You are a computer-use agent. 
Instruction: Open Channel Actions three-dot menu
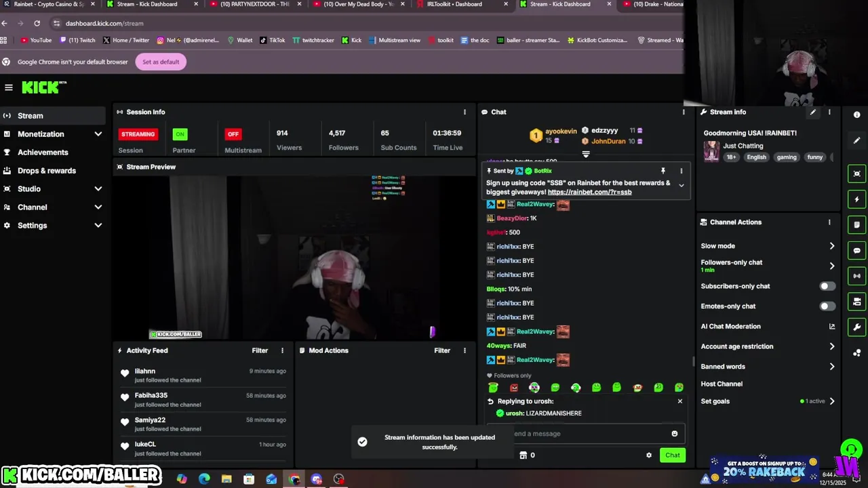tap(829, 222)
